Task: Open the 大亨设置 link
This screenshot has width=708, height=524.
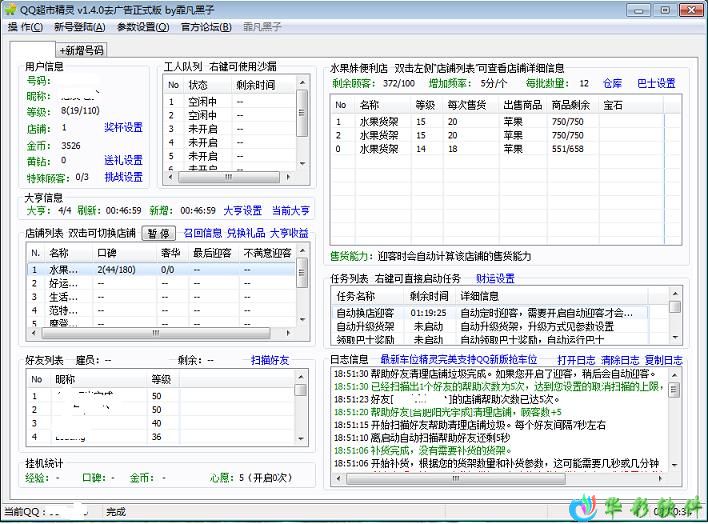Action: pos(243,211)
